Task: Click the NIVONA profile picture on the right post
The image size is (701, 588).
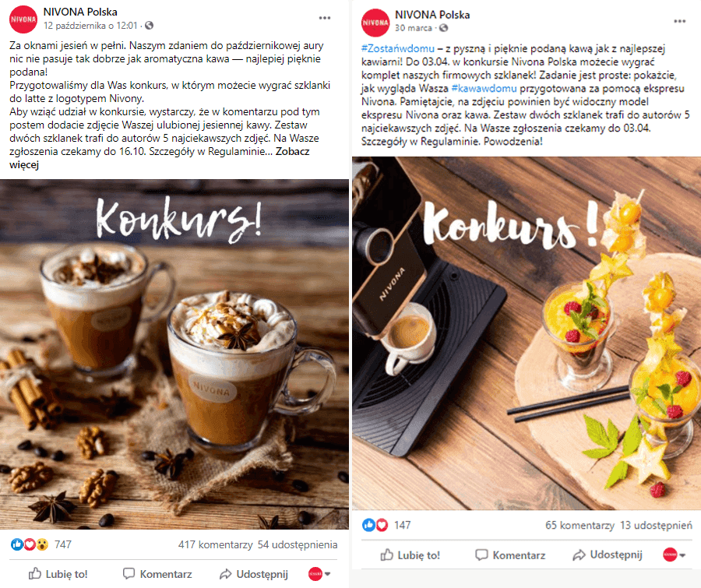Action: click(x=375, y=23)
